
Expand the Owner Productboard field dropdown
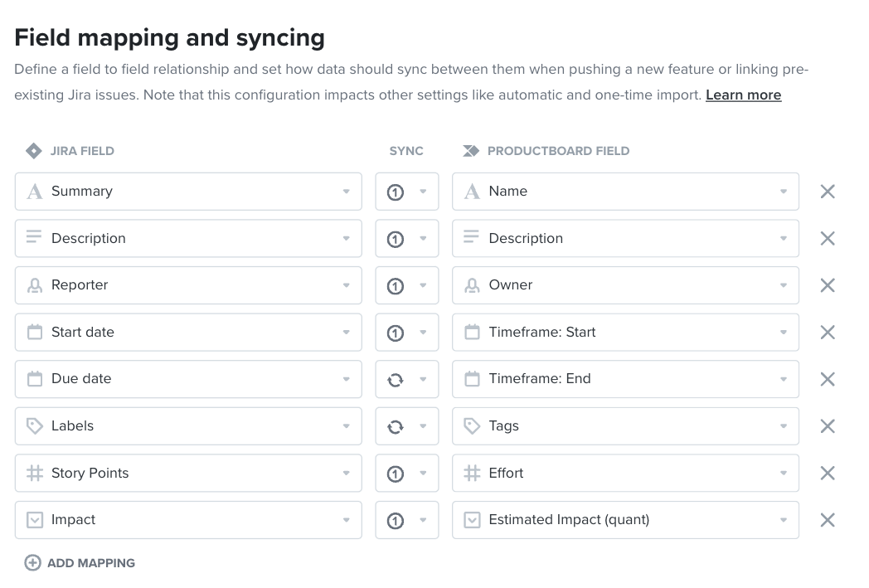(x=625, y=285)
